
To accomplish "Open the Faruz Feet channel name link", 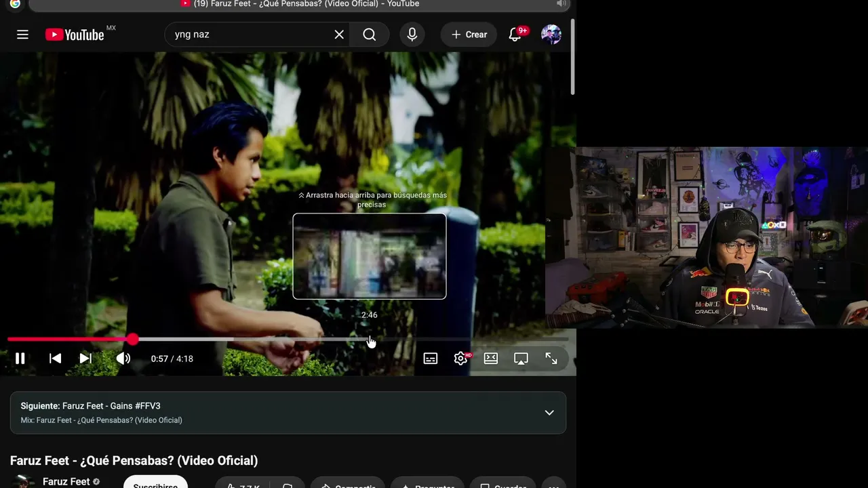I will (x=66, y=482).
